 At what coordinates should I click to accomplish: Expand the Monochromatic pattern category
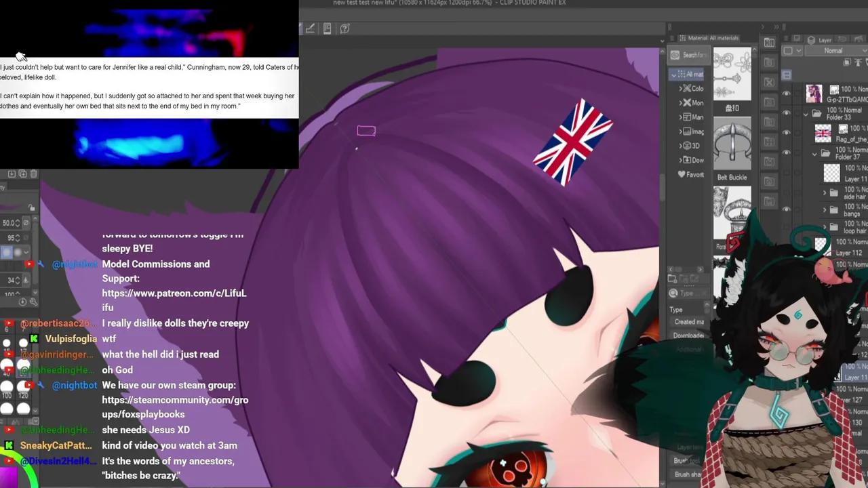681,103
